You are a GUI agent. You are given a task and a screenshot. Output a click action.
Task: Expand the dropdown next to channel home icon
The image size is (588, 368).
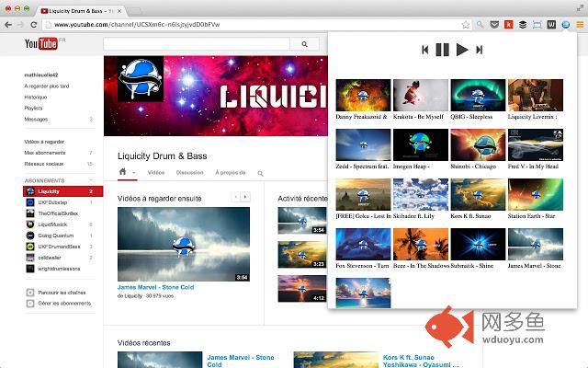pos(134,173)
